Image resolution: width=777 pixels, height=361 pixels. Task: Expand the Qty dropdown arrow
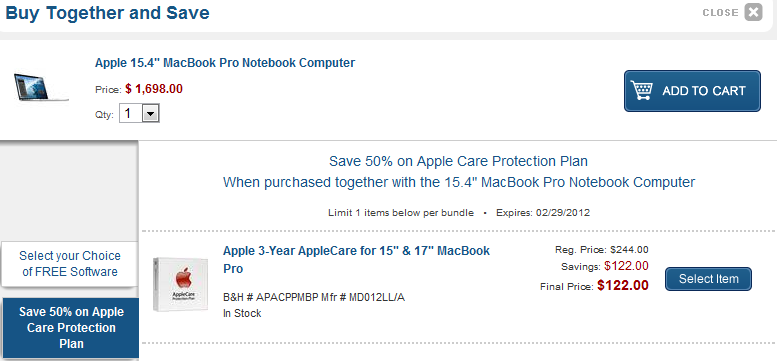point(151,114)
